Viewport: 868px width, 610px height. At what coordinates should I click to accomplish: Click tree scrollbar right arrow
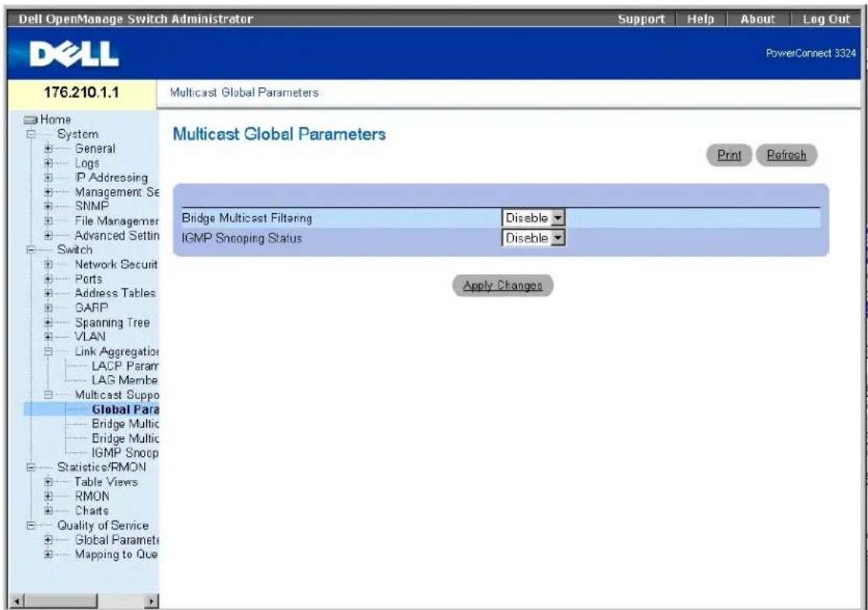150,601
